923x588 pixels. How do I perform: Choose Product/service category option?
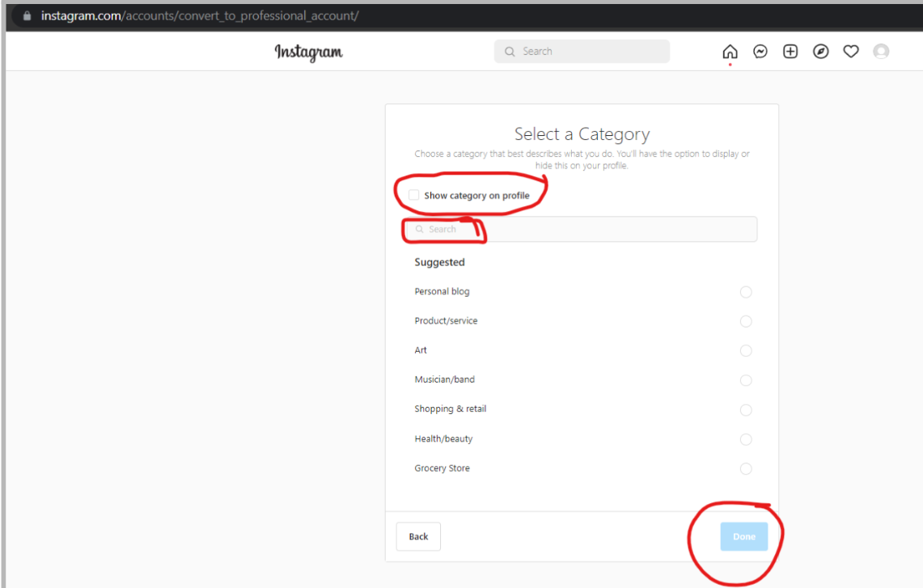click(x=746, y=321)
